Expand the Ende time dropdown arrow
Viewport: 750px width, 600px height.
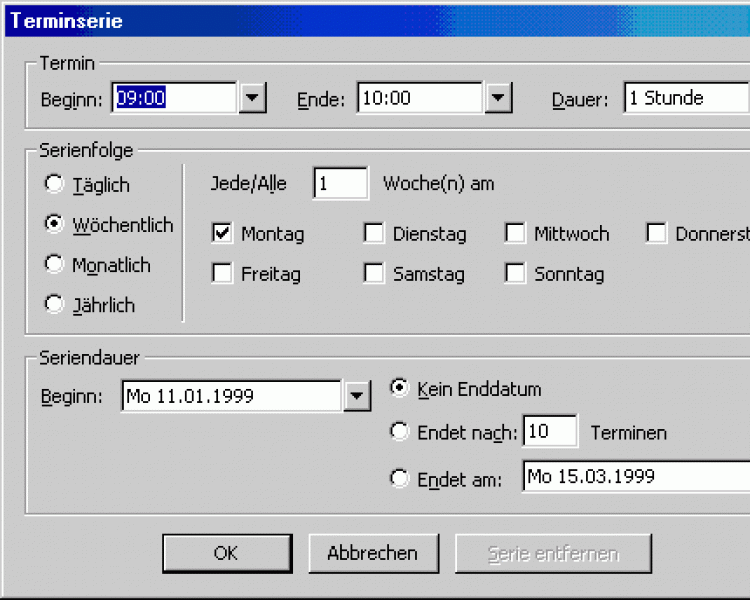point(498,98)
